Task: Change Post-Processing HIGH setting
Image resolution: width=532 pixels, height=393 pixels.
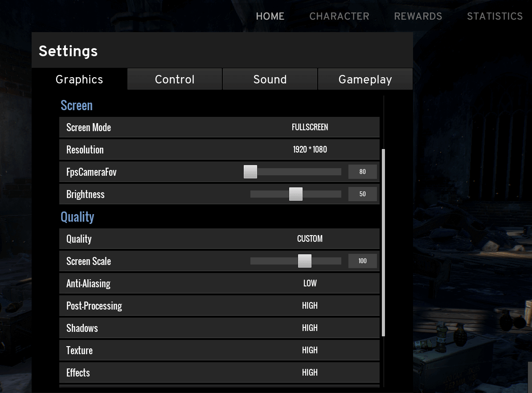Action: pos(310,306)
